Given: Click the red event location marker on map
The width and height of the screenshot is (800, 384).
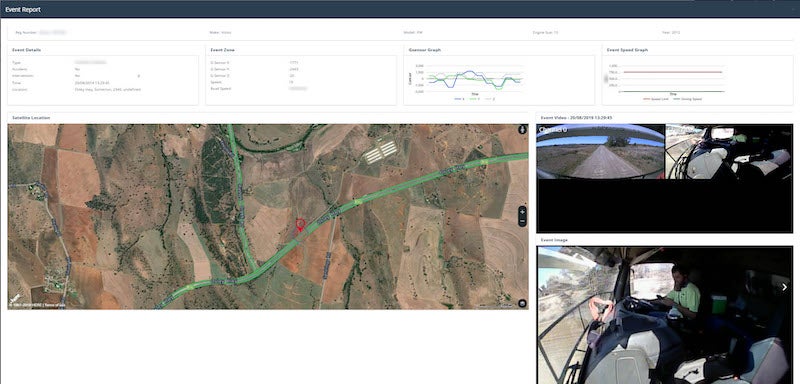Looking at the screenshot, I should [301, 224].
